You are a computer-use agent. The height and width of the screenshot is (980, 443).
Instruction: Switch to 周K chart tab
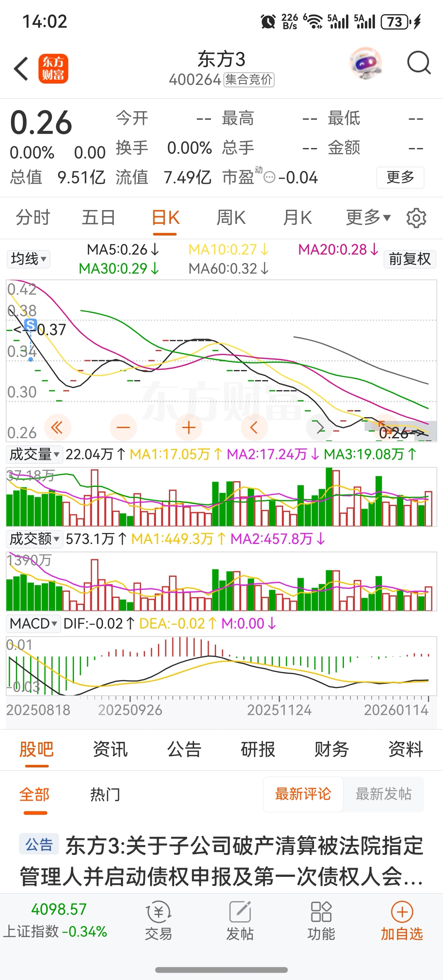[x=231, y=218]
